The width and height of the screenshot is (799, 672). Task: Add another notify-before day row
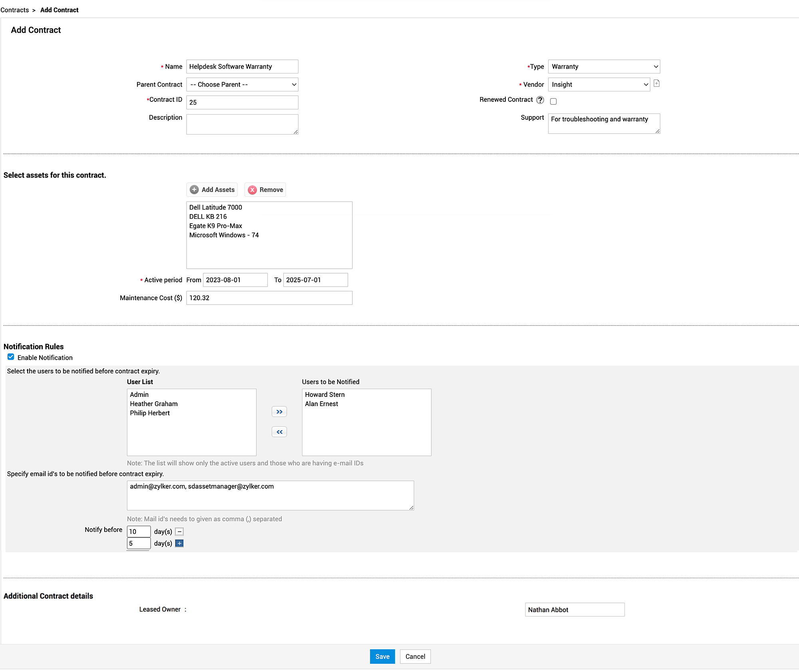pos(179,543)
